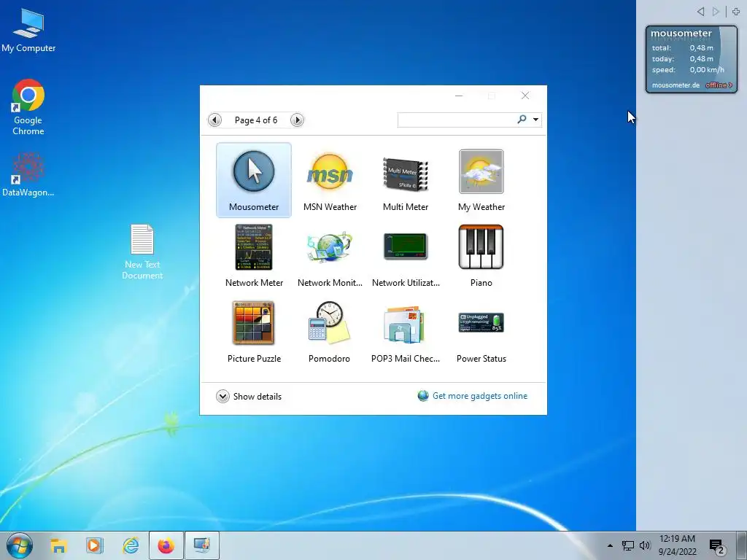Close the gadget gallery window
Screen dimensions: 747x560
click(525, 96)
